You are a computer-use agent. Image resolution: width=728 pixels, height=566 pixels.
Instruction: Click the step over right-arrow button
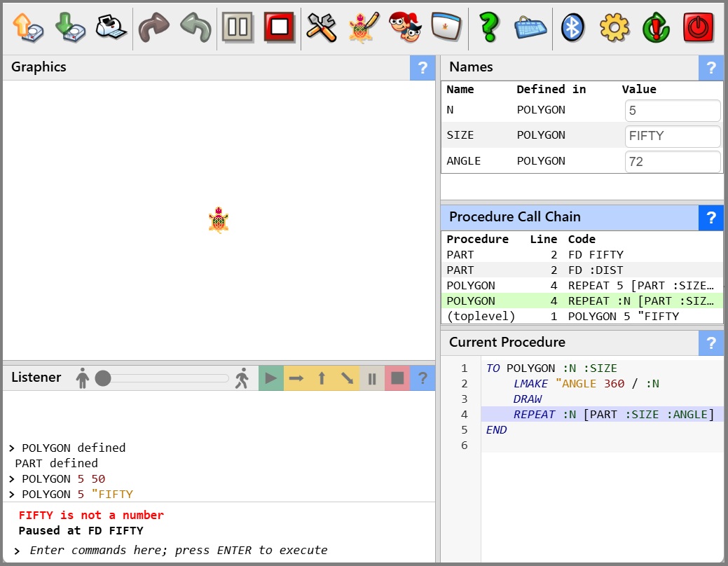(296, 378)
